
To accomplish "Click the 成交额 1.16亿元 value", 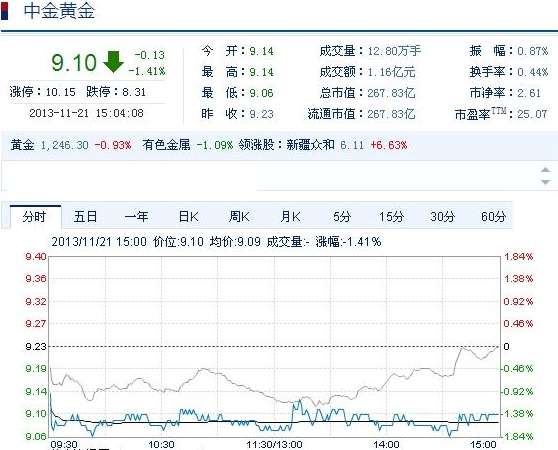I will tap(391, 72).
